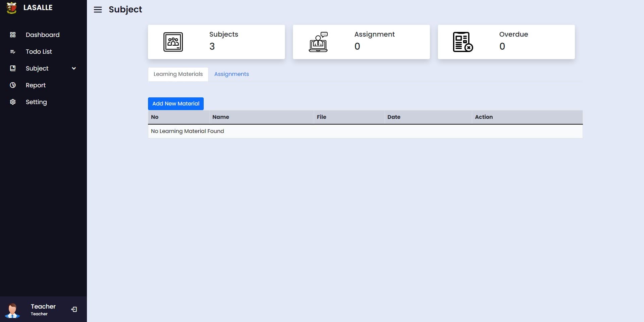The width and height of the screenshot is (644, 322).
Task: Click the LASALLE school crest logo
Action: point(12,8)
